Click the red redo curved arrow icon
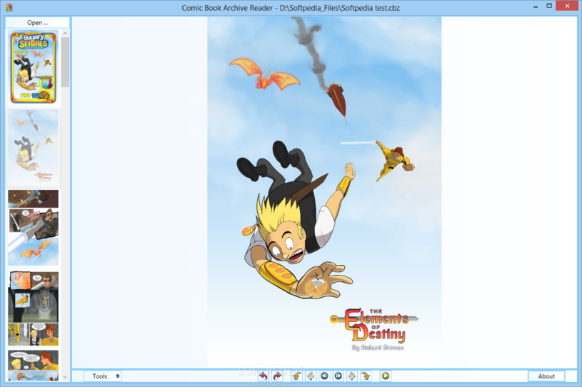Image resolution: width=582 pixels, height=392 pixels. pyautogui.click(x=277, y=376)
